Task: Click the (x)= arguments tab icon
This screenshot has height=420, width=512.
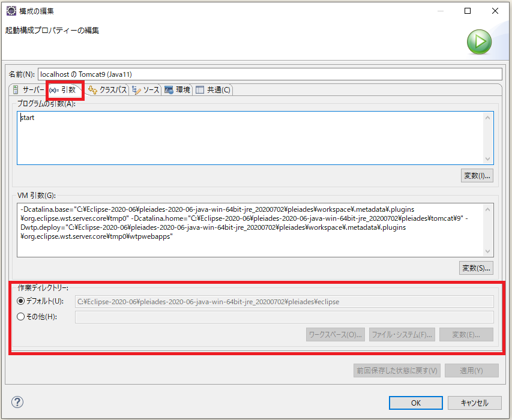Action: (x=54, y=90)
